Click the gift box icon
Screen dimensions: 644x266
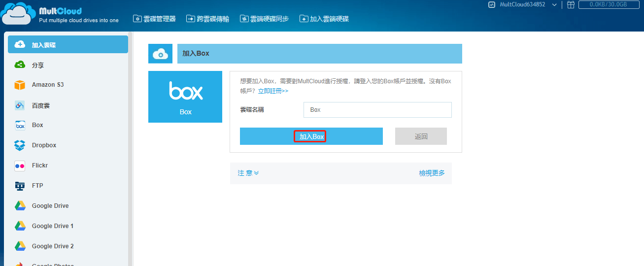tap(571, 4)
